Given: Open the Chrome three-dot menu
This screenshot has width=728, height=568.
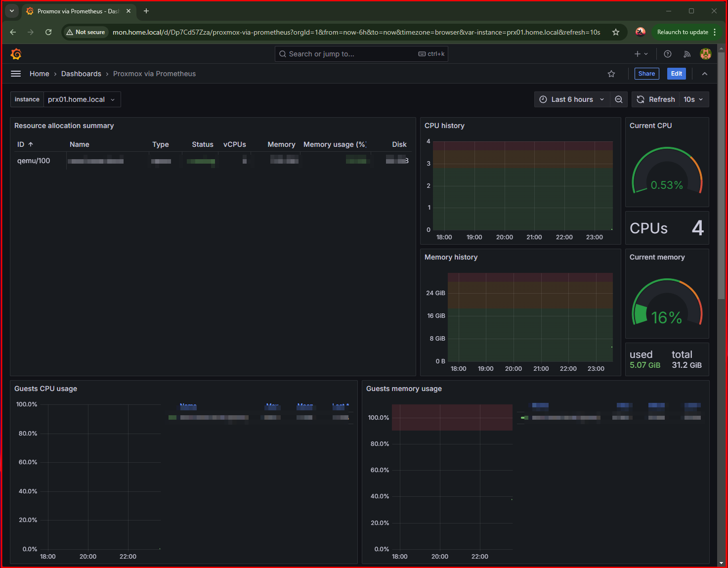Looking at the screenshot, I should point(715,32).
